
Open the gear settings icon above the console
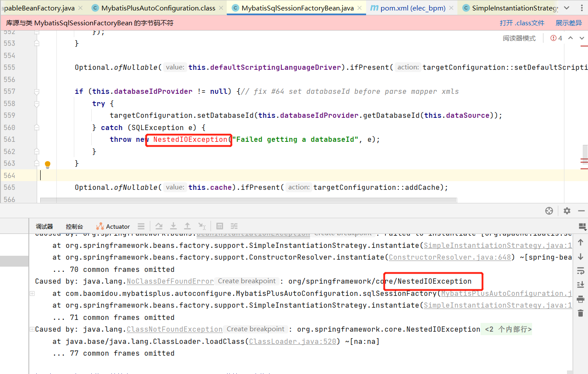pos(567,210)
